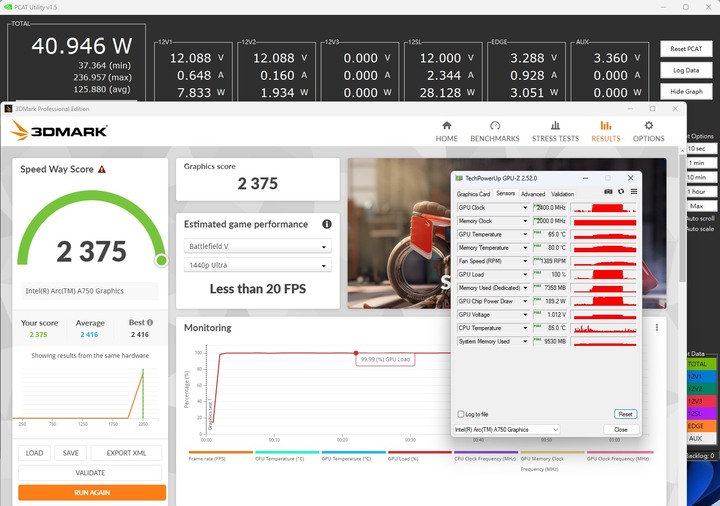Screen dimensions: 720x506
Task: Set the PCAT graph range to 1 min
Action: pos(700,163)
